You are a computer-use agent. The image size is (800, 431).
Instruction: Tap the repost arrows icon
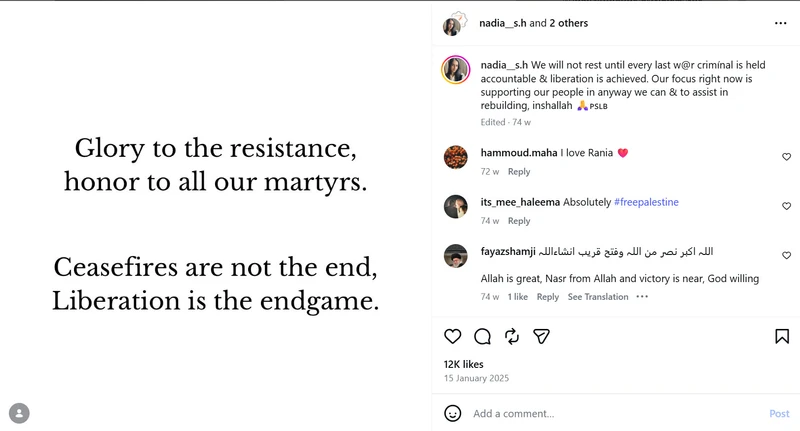[512, 337]
